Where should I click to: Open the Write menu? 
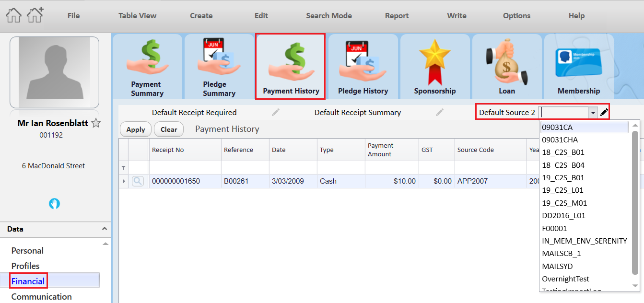click(x=457, y=15)
